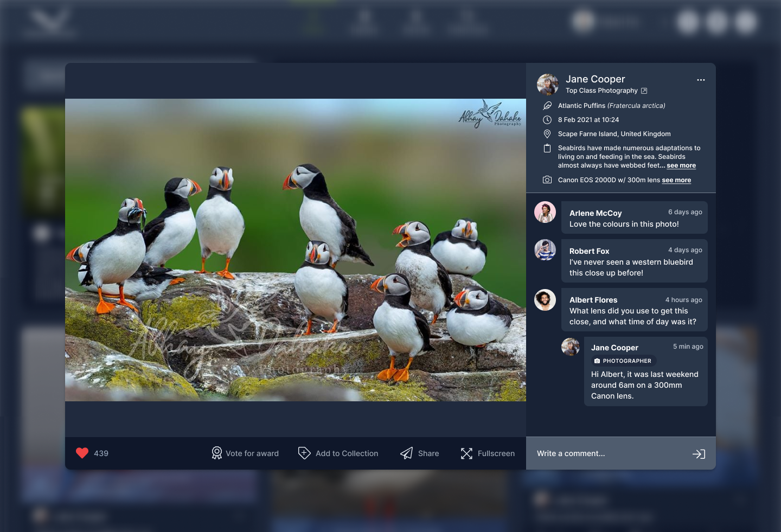
Task: Submit comment with the send arrow icon
Action: pyautogui.click(x=699, y=454)
